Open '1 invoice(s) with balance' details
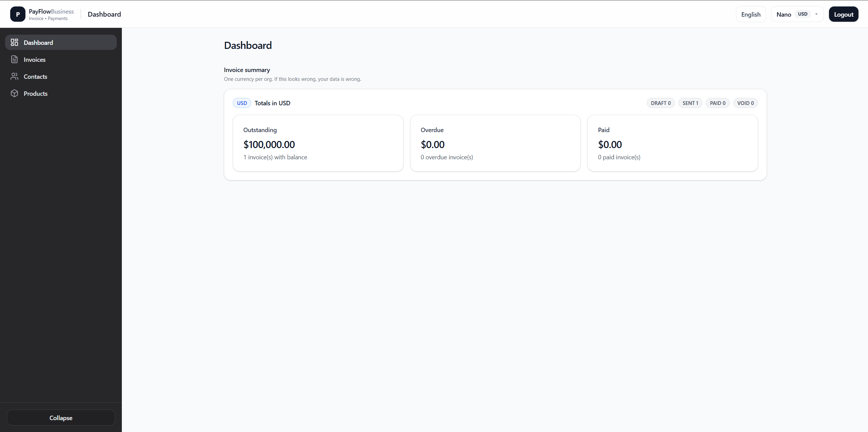Image resolution: width=868 pixels, height=432 pixels. pos(275,157)
